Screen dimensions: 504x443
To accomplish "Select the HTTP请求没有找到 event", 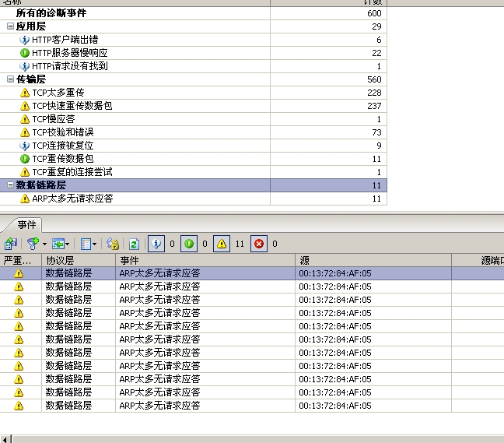I will tap(193, 66).
